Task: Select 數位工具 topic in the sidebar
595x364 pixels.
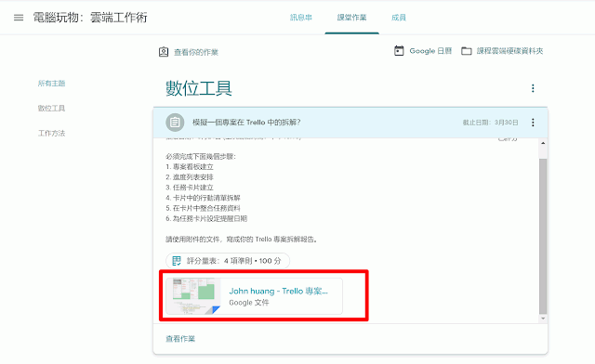Action: pyautogui.click(x=52, y=108)
